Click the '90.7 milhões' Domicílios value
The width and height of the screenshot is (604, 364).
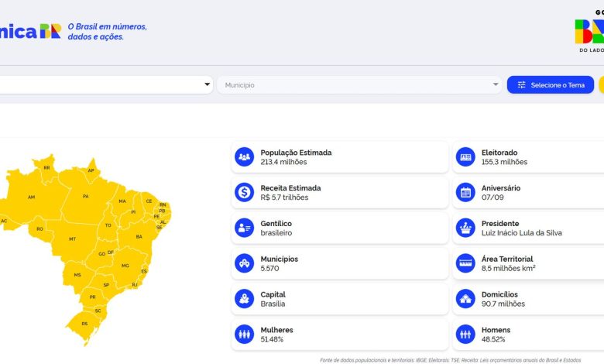[x=503, y=304]
